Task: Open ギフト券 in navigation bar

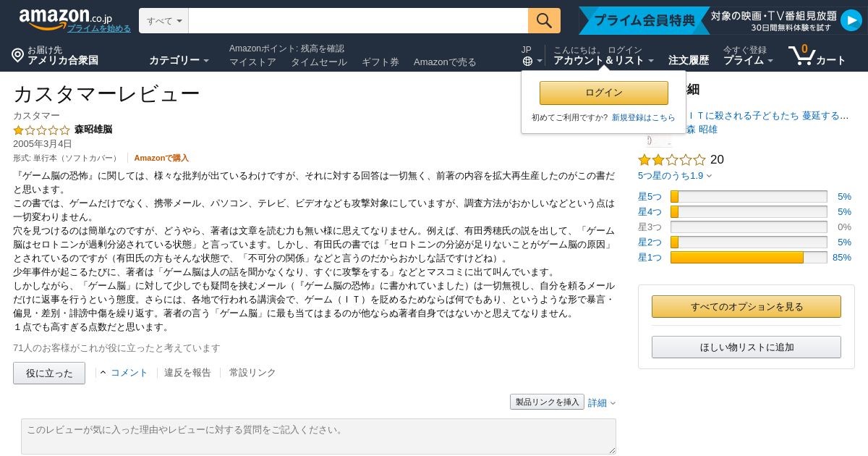Action: [380, 62]
